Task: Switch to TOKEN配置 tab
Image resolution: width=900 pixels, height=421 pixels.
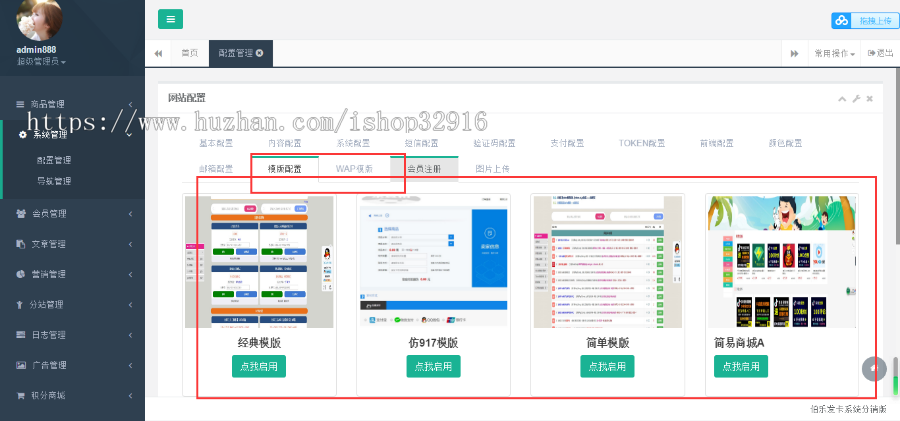Action: (642, 144)
